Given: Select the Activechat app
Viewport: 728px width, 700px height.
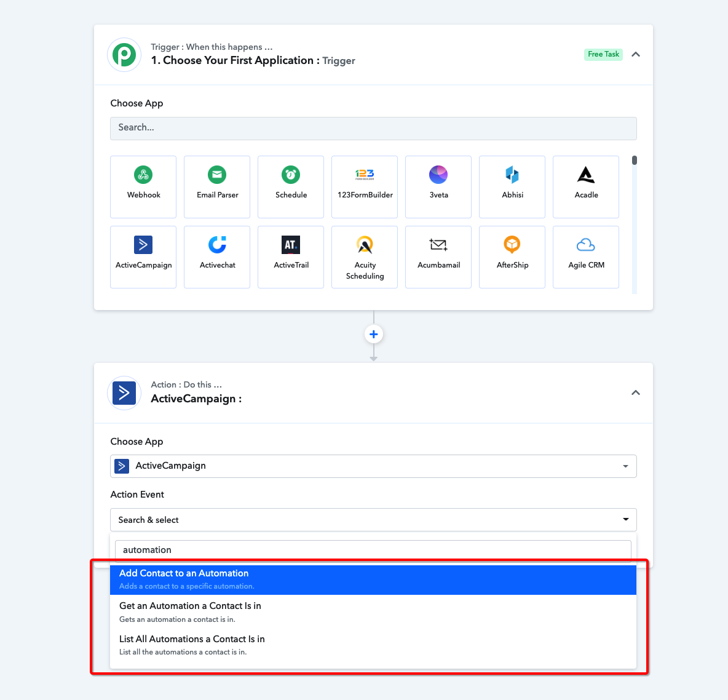Looking at the screenshot, I should click(217, 257).
